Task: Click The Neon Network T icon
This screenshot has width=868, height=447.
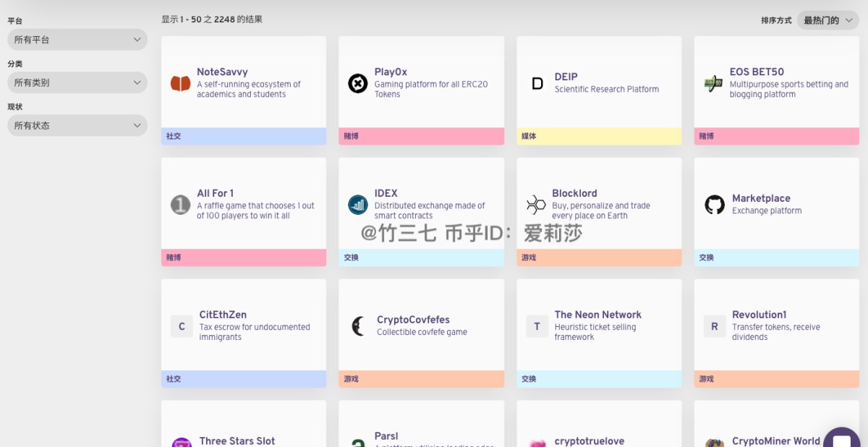Action: [x=537, y=326]
